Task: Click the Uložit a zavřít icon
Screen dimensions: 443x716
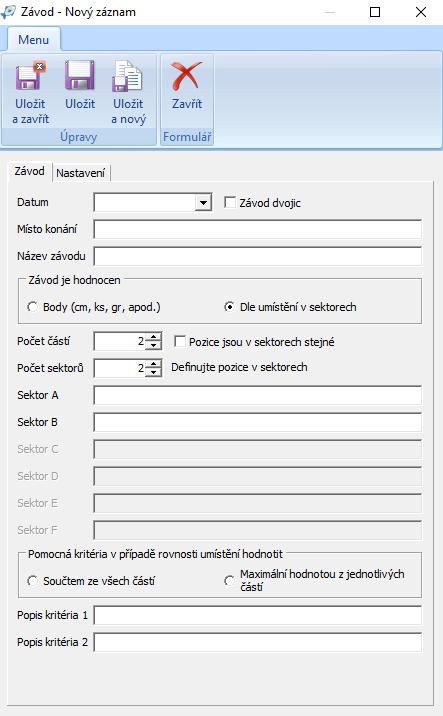Action: (x=31, y=76)
